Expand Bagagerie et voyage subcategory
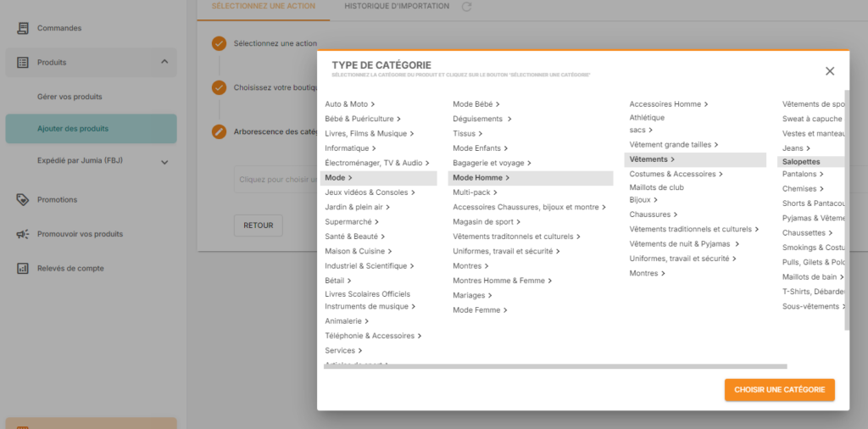 point(492,164)
